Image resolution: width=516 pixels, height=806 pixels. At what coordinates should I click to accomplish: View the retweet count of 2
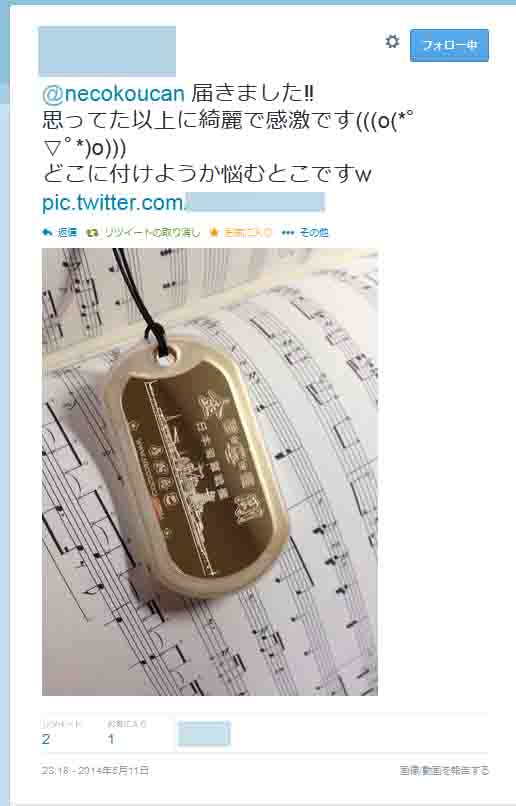pyautogui.click(x=46, y=739)
